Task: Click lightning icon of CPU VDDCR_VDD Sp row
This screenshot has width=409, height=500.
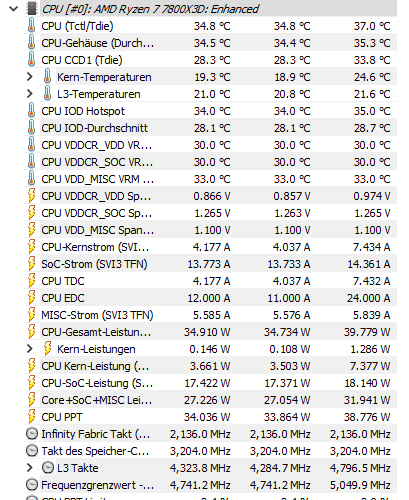Action: coord(31,196)
